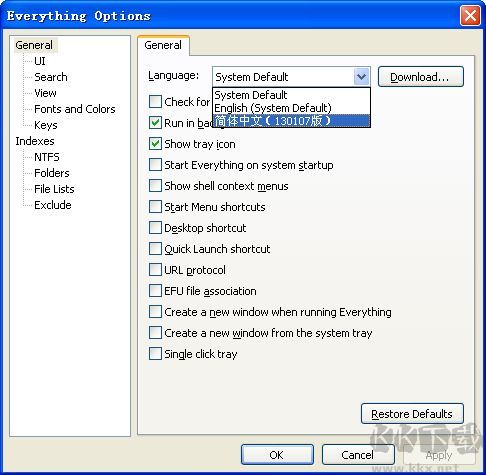The height and width of the screenshot is (475, 486).
Task: Uncheck Show tray icon checkbox
Action: click(155, 144)
